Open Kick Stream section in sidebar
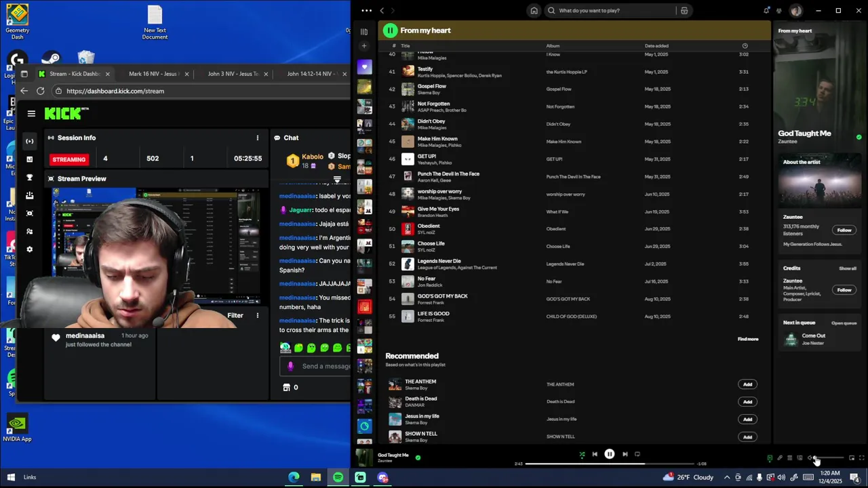868x488 pixels. point(29,141)
